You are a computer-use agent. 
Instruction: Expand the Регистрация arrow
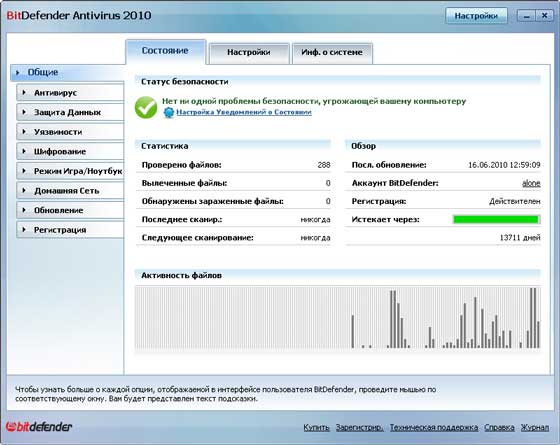pos(24,230)
